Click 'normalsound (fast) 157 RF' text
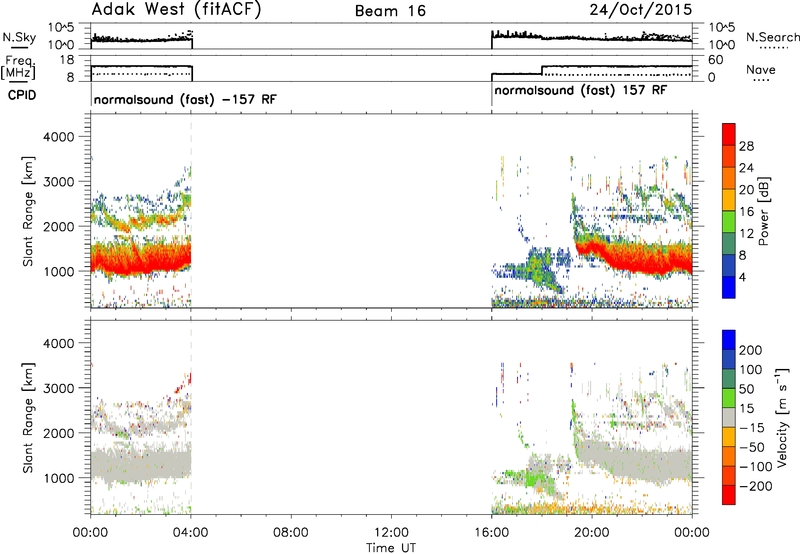 pos(581,91)
